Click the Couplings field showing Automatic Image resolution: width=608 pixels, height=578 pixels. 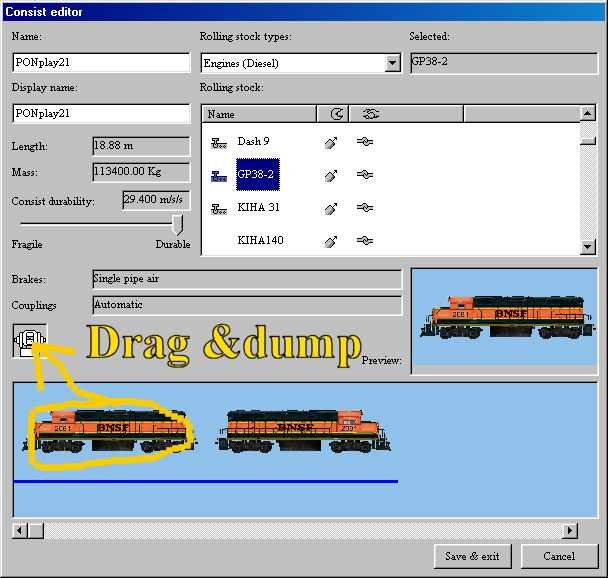click(247, 305)
